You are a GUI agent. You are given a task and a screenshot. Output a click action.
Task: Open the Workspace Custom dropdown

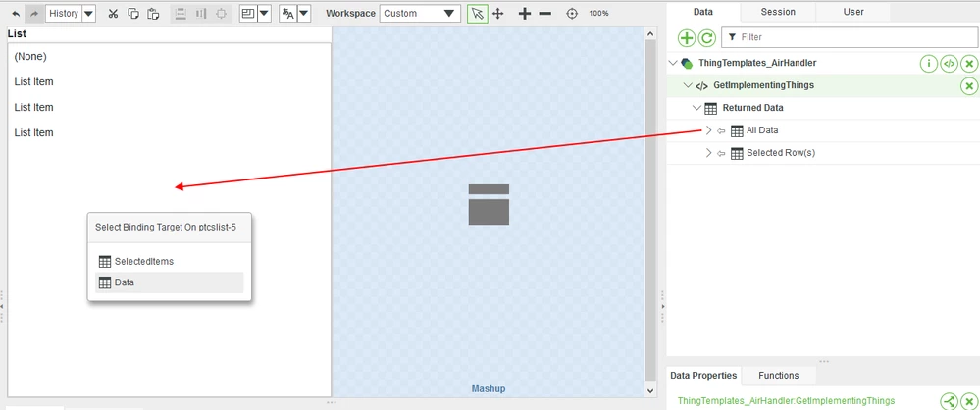click(420, 13)
